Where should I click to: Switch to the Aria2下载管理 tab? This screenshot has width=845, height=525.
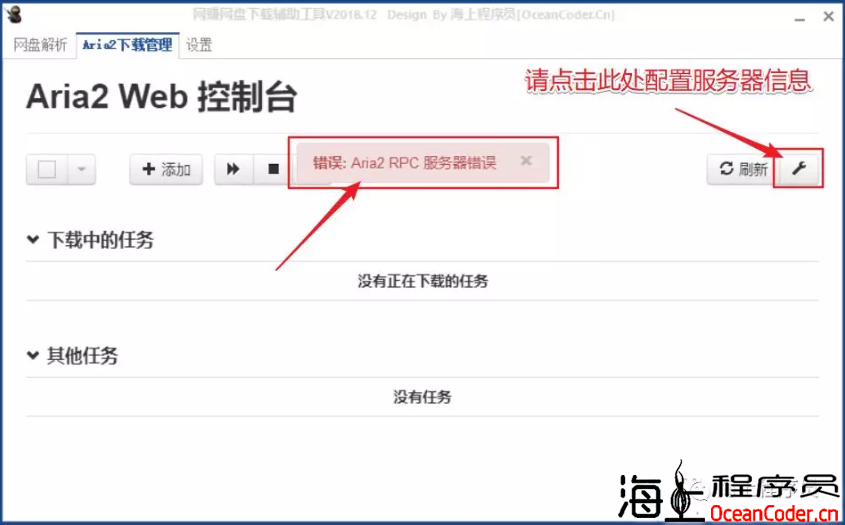pyautogui.click(x=127, y=45)
